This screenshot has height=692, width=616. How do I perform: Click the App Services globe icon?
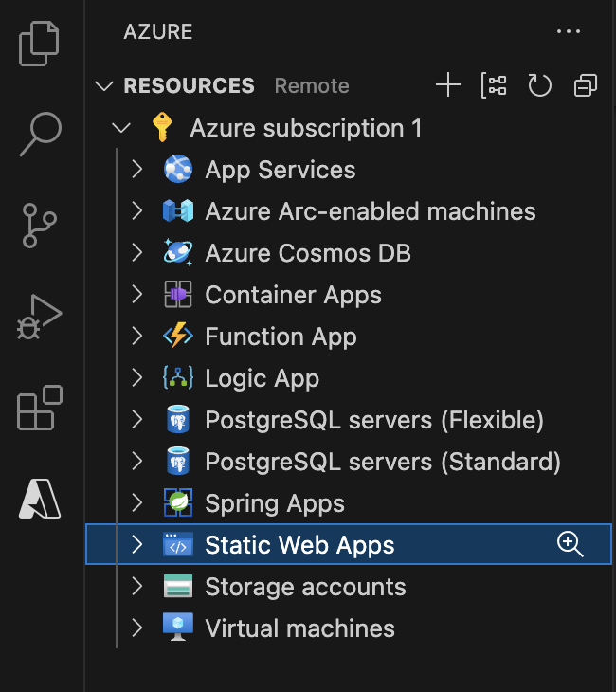click(178, 169)
